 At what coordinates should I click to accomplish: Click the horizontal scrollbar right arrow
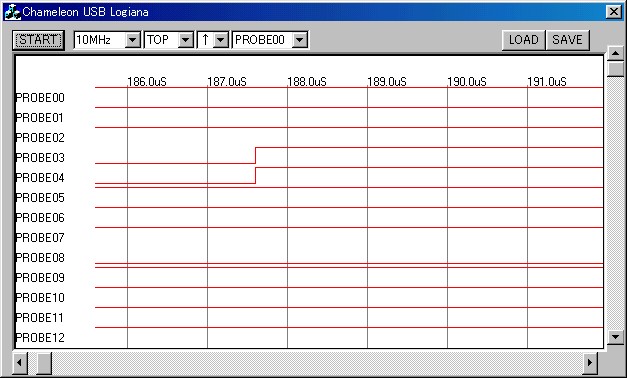tap(589, 363)
